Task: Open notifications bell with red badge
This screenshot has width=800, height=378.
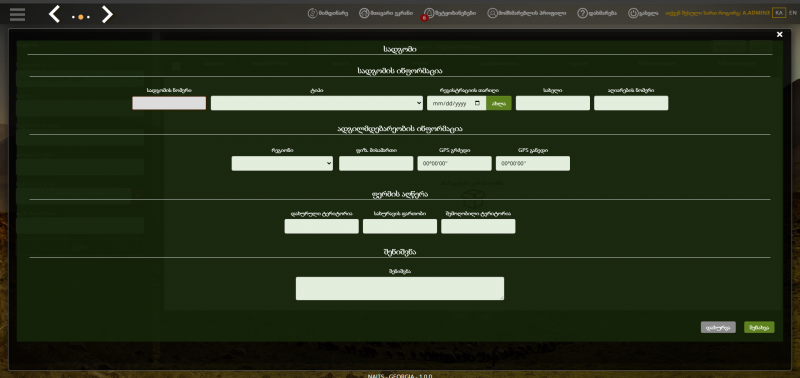Action: tap(450, 14)
